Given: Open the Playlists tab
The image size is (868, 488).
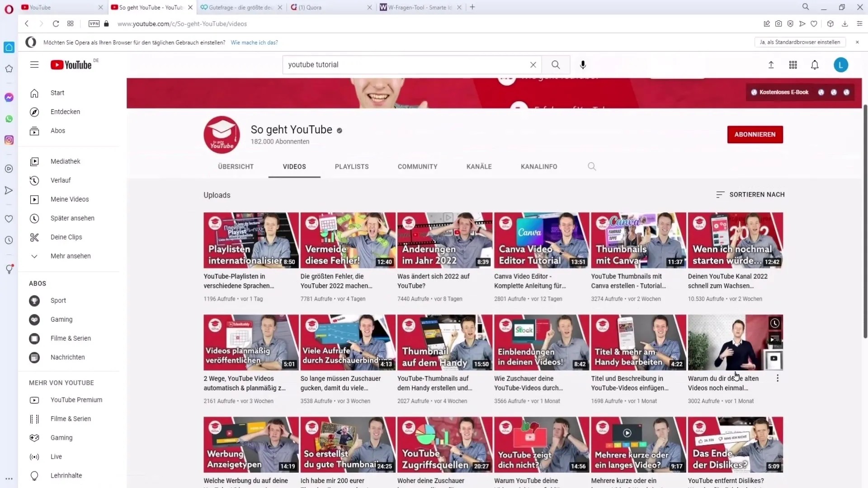Looking at the screenshot, I should (x=352, y=166).
